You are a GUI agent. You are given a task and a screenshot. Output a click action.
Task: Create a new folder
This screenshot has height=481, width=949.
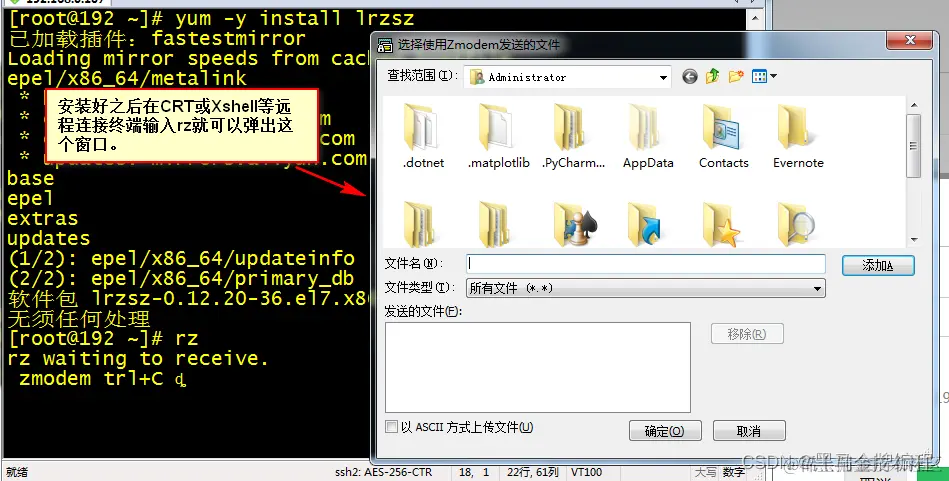click(x=736, y=77)
